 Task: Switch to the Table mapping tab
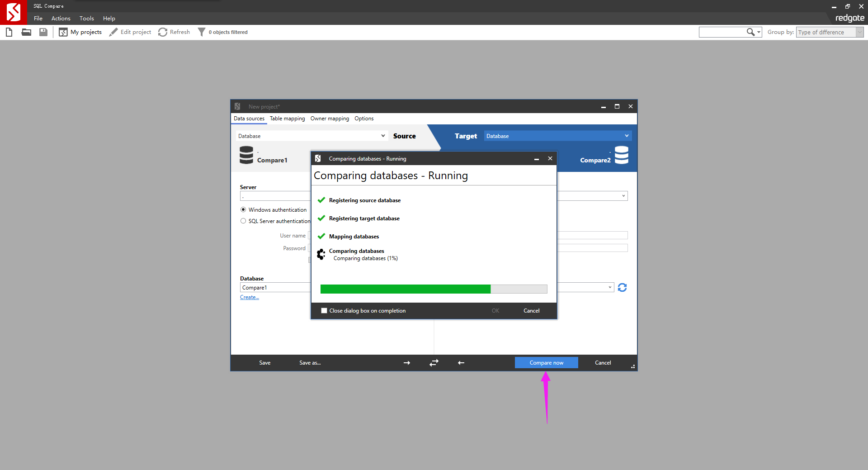click(x=288, y=119)
